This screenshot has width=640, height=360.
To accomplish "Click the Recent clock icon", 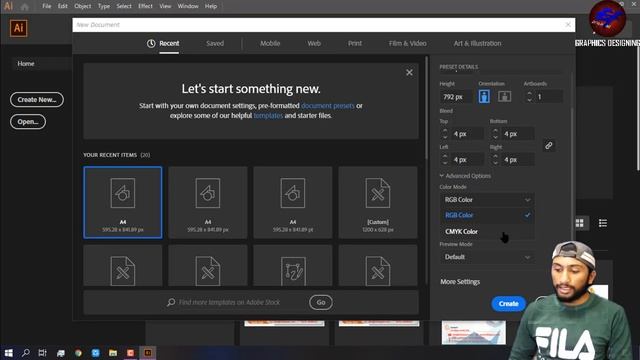I will 151,43.
